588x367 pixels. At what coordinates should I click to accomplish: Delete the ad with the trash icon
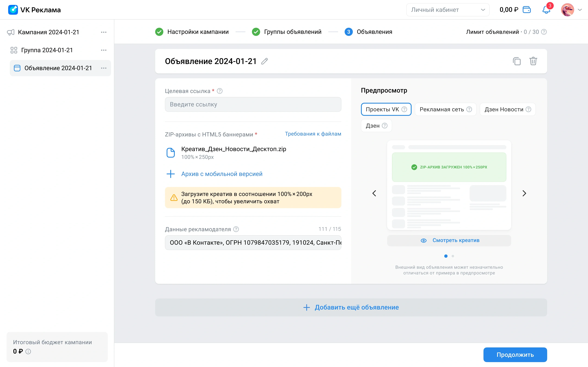[x=533, y=61]
